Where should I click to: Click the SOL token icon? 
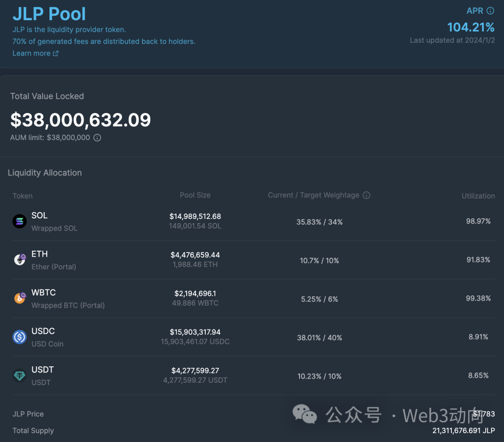[20, 221]
